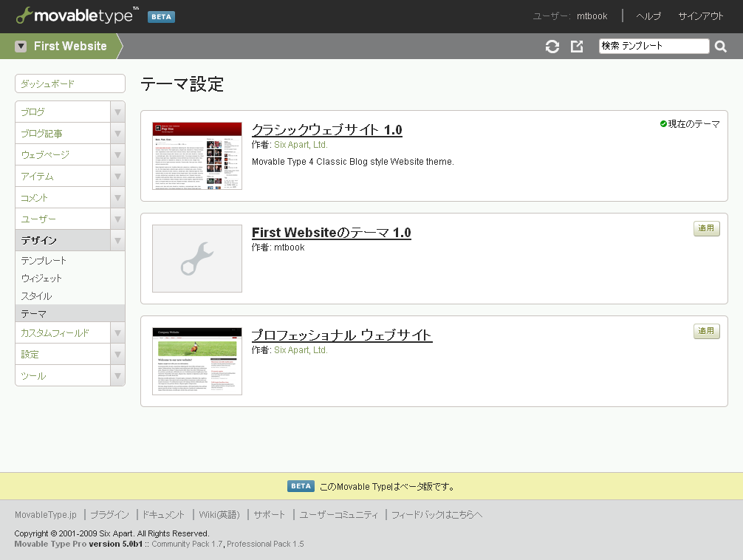Apply the プロフェッショナル ウェブサイト theme
This screenshot has width=743, height=560.
click(x=707, y=331)
